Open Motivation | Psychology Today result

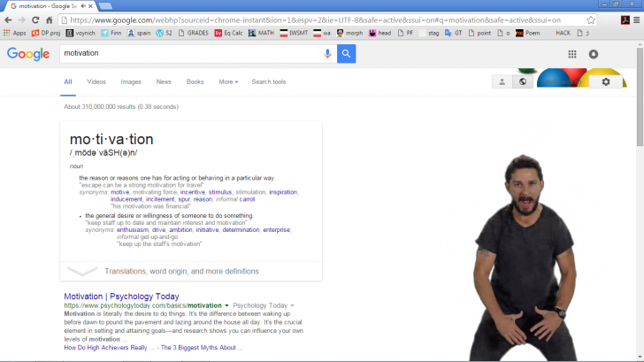[x=121, y=297]
